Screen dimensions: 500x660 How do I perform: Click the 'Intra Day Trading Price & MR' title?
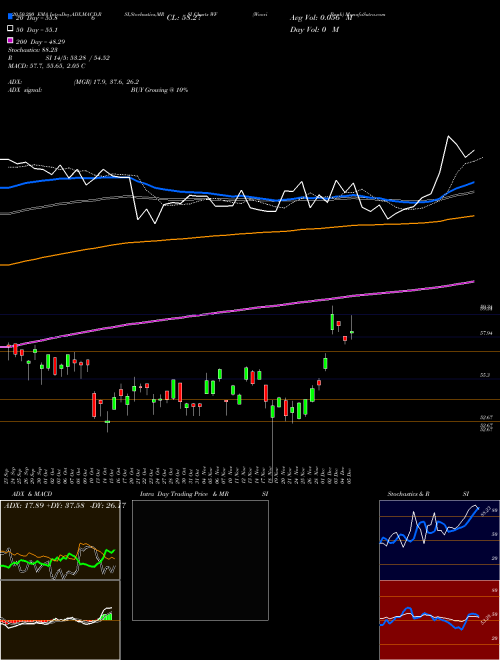point(184,494)
